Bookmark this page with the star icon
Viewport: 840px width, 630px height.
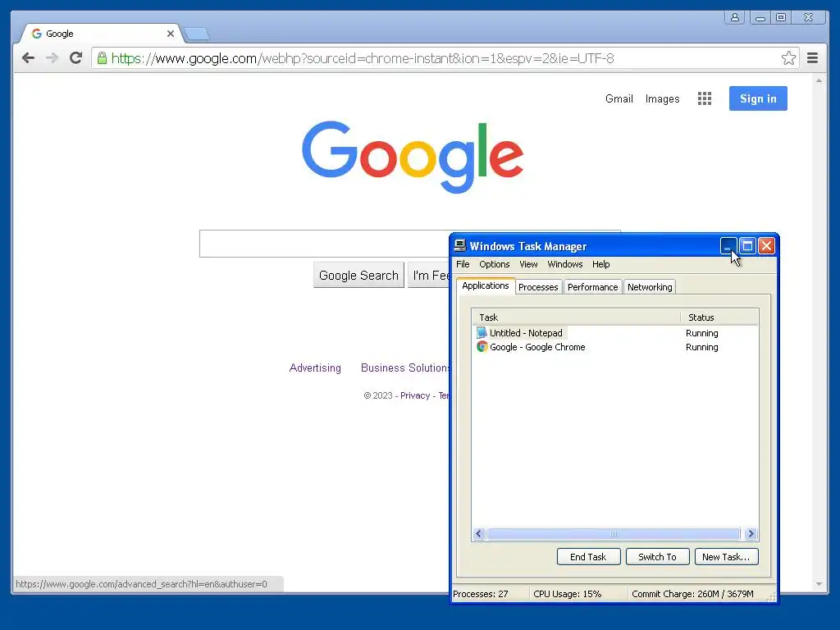[788, 58]
